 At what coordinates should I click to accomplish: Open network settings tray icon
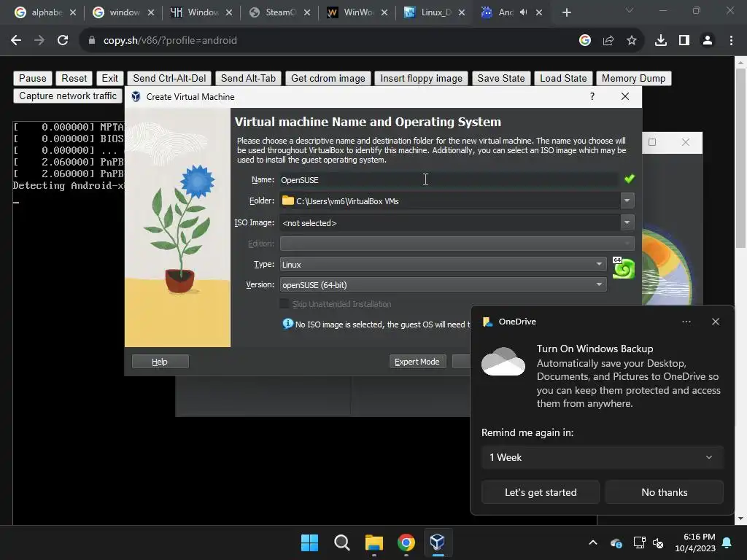(x=639, y=542)
